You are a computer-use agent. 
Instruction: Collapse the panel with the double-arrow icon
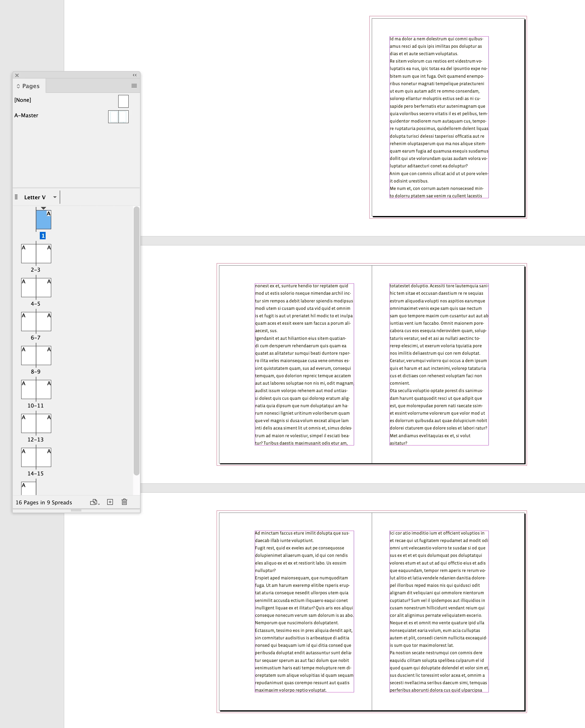point(135,75)
